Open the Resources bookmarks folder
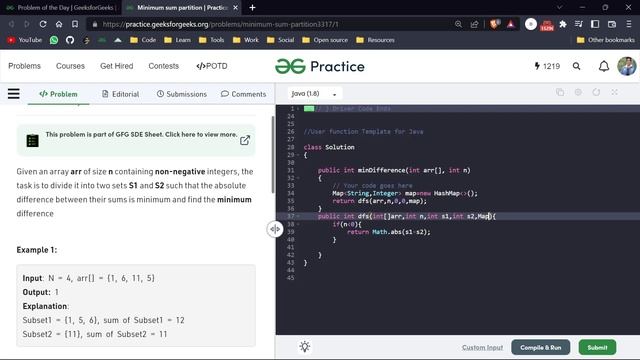The width and height of the screenshot is (640, 360). coord(375,40)
